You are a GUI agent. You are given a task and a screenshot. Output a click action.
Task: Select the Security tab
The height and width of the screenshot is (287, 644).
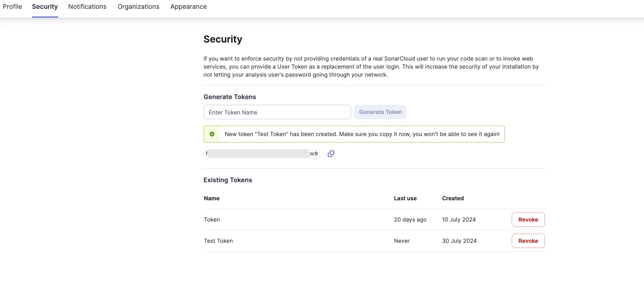(x=45, y=6)
